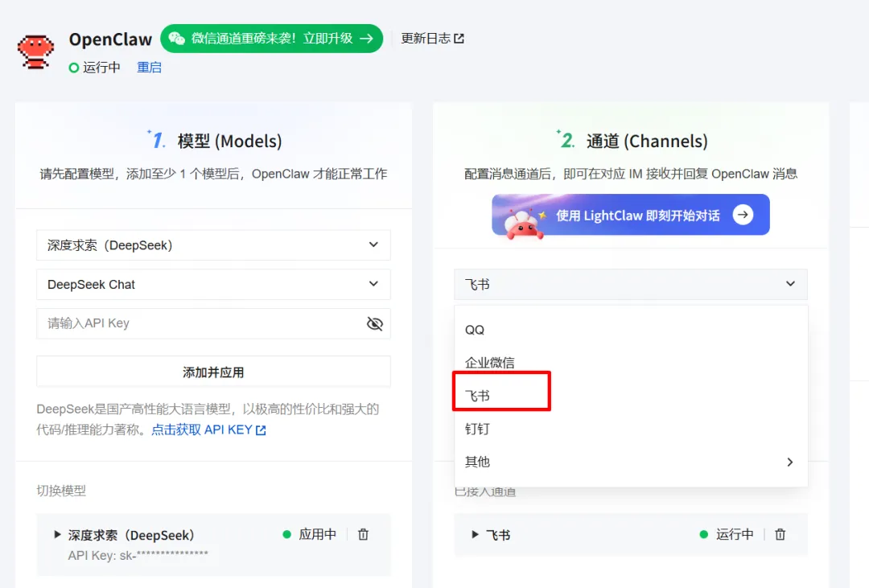Open the DeepSeek Chat model dropdown
Screen dimensions: 869x588
coord(213,284)
